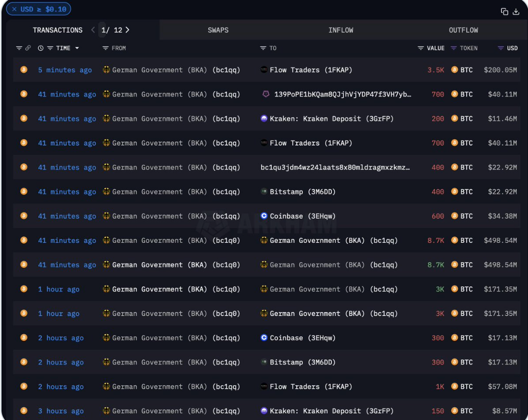This screenshot has height=420, width=528.
Task: Select the $8.57M USD value
Action: pos(505,411)
